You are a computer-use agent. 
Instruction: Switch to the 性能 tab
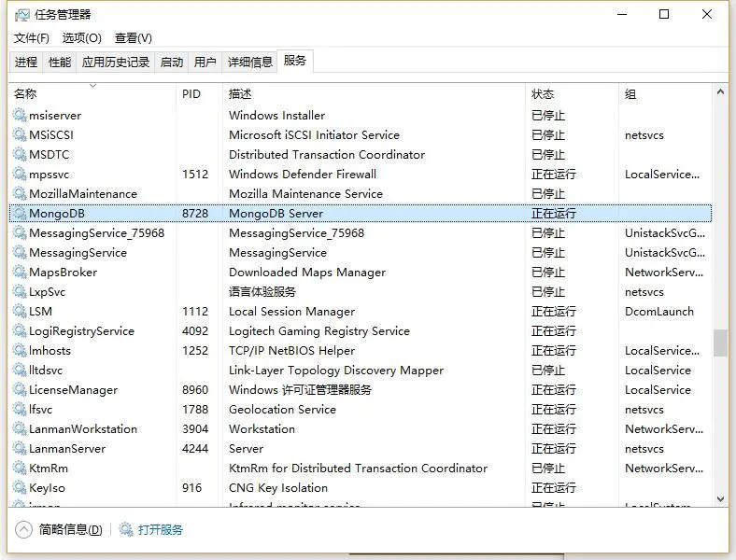[60, 62]
